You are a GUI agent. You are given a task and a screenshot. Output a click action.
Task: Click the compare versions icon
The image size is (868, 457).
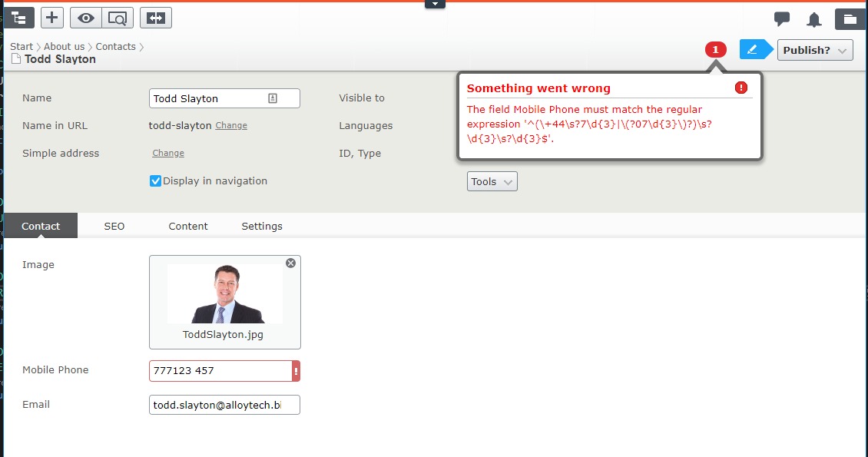[156, 18]
